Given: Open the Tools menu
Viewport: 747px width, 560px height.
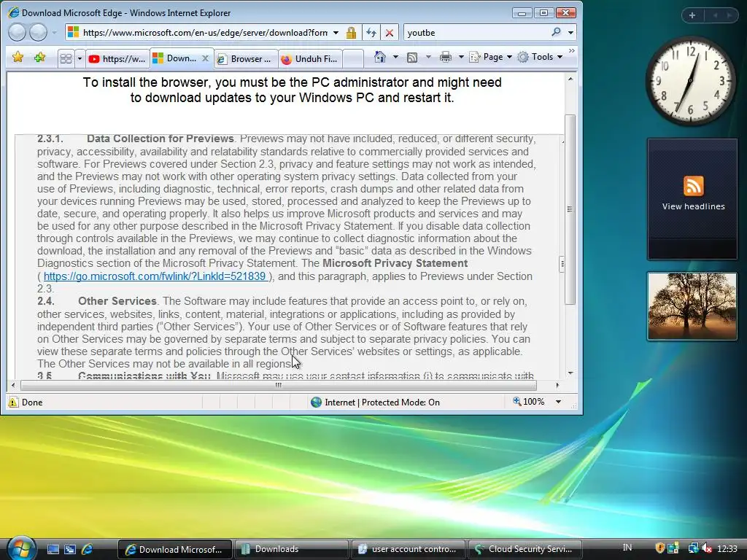Looking at the screenshot, I should coord(540,57).
